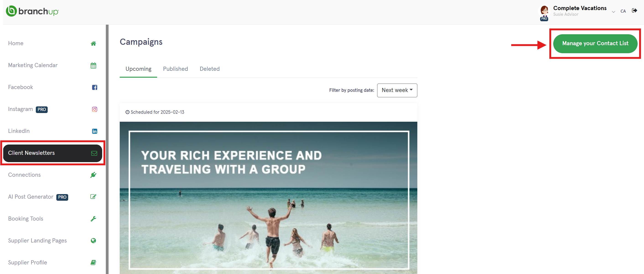Switch to the Deleted tab
The height and width of the screenshot is (274, 644).
[210, 69]
